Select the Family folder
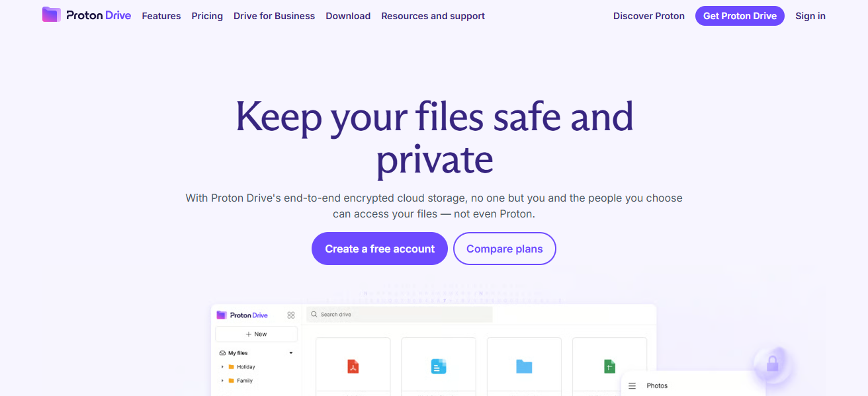Image resolution: width=868 pixels, height=396 pixels. point(240,381)
